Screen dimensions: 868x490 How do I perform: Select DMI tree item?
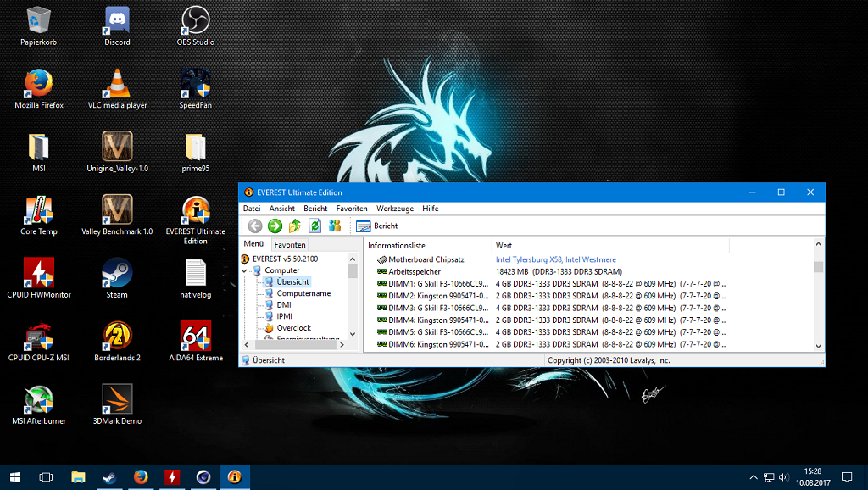278,304
